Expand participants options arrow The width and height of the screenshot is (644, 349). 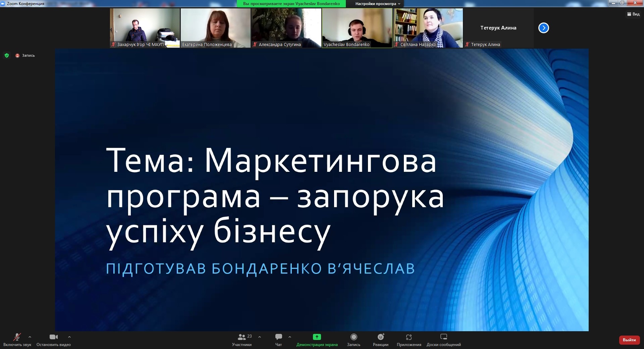click(x=260, y=337)
